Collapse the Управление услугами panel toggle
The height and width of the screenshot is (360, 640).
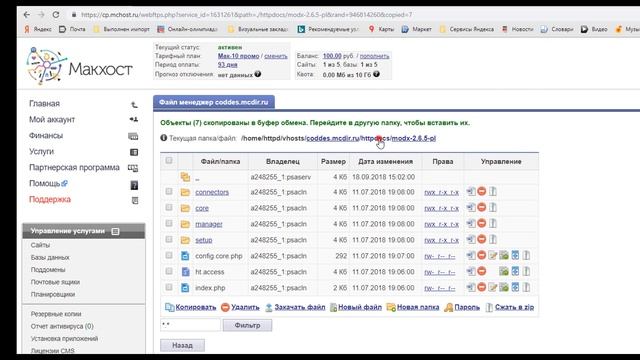pos(116,231)
